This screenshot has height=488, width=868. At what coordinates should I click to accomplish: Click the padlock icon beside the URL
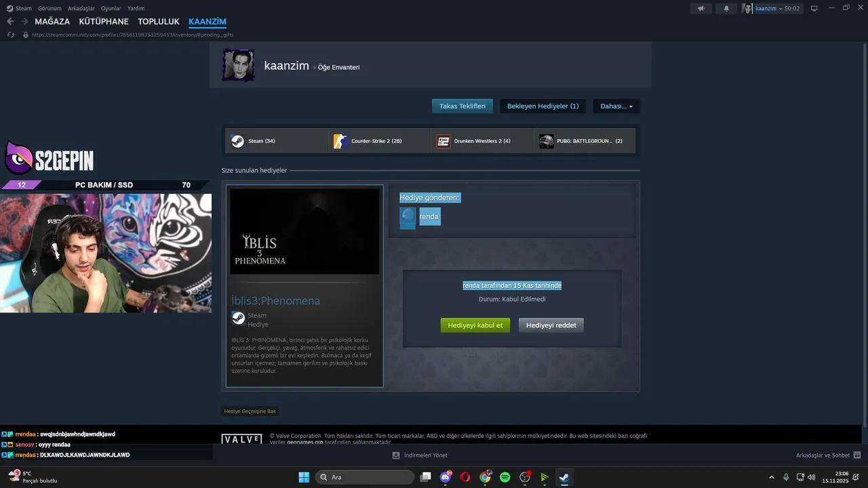[26, 35]
